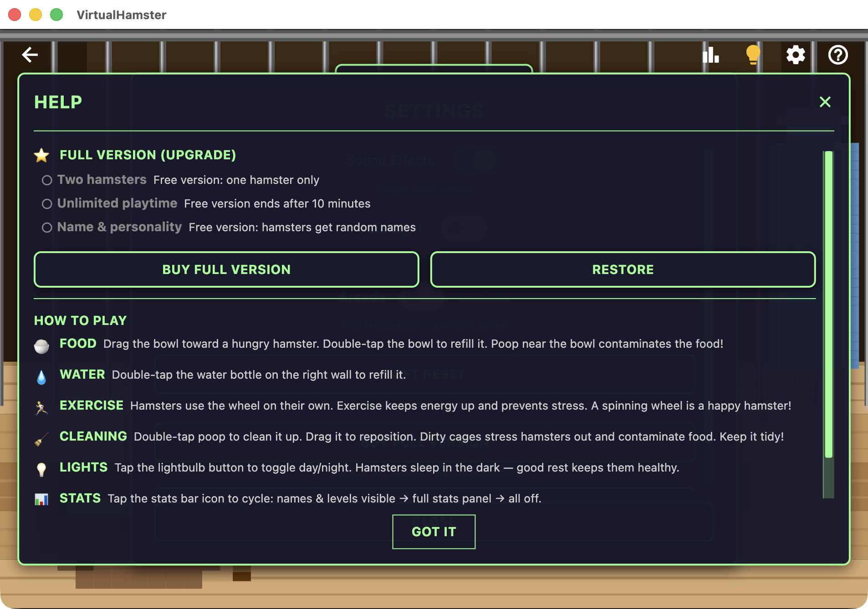The height and width of the screenshot is (609, 868).
Task: Select the Two hamsters radio button
Action: point(47,180)
